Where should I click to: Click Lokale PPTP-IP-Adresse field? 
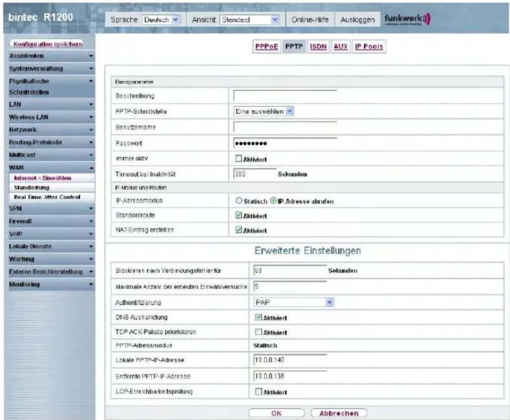290,360
